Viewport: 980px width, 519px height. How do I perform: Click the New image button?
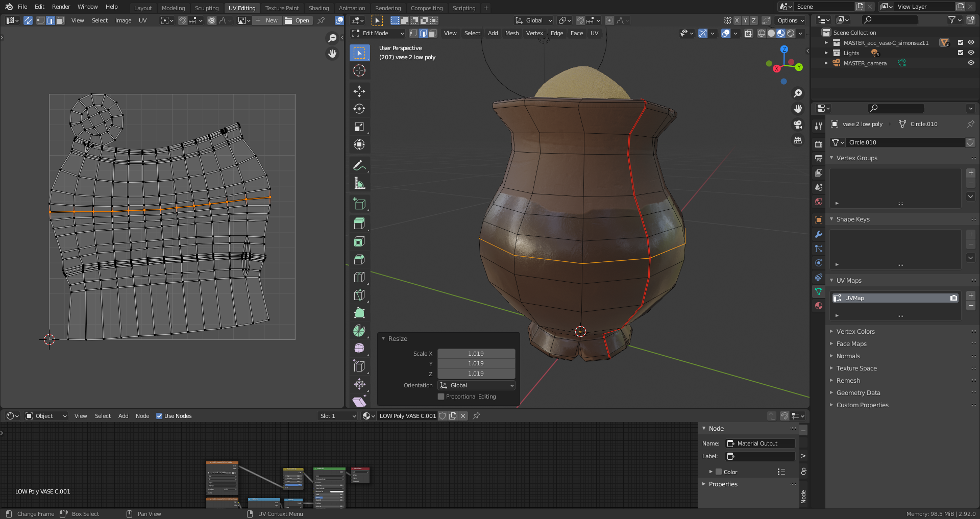(267, 20)
